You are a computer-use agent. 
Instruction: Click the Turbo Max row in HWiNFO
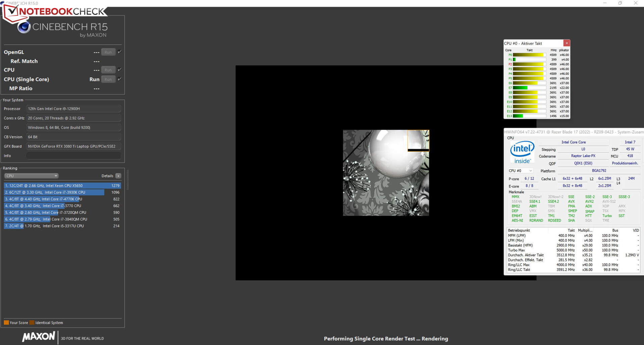pyautogui.click(x=573, y=250)
